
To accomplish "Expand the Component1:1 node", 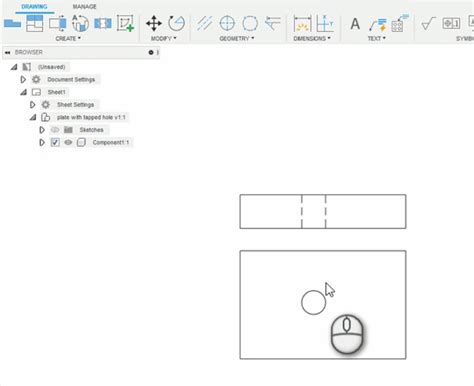I will [x=42, y=142].
